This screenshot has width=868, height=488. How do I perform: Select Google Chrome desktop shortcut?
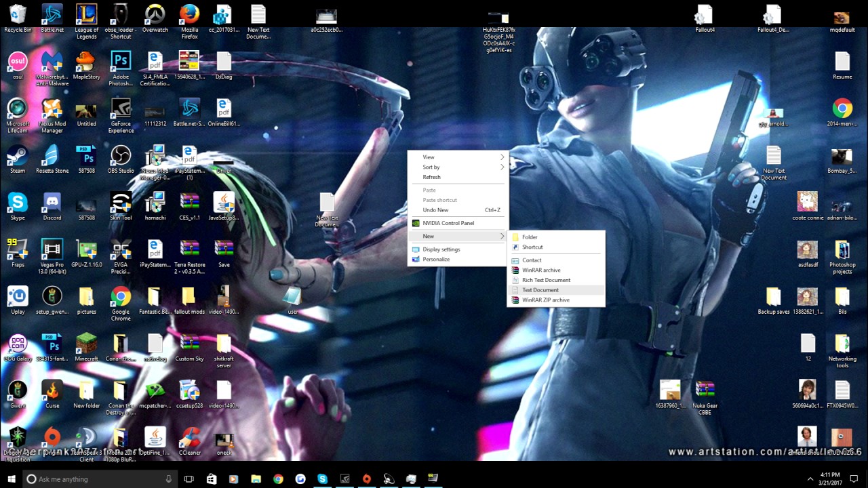(121, 303)
